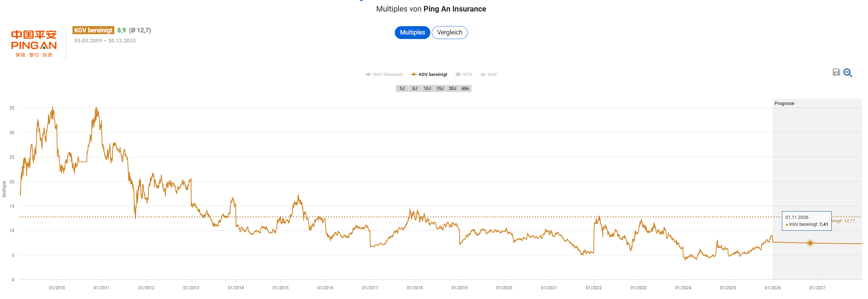Click the Prognose label in the chart
The height and width of the screenshot is (299, 868).
784,103
